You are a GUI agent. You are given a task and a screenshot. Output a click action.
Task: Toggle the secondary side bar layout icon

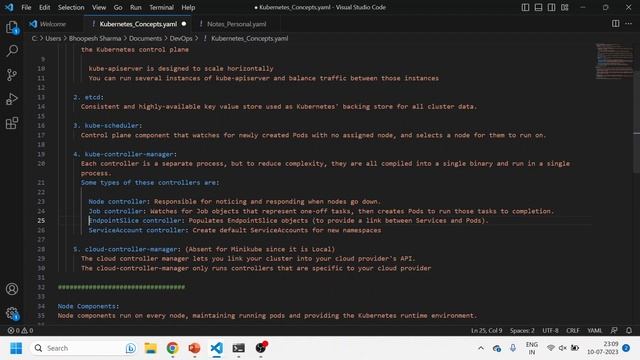[x=551, y=7]
